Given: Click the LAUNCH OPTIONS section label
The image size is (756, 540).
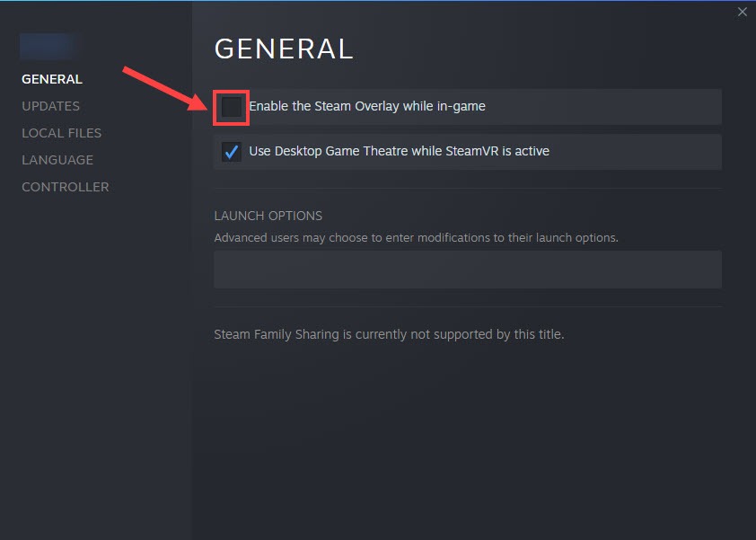Looking at the screenshot, I should pyautogui.click(x=268, y=216).
